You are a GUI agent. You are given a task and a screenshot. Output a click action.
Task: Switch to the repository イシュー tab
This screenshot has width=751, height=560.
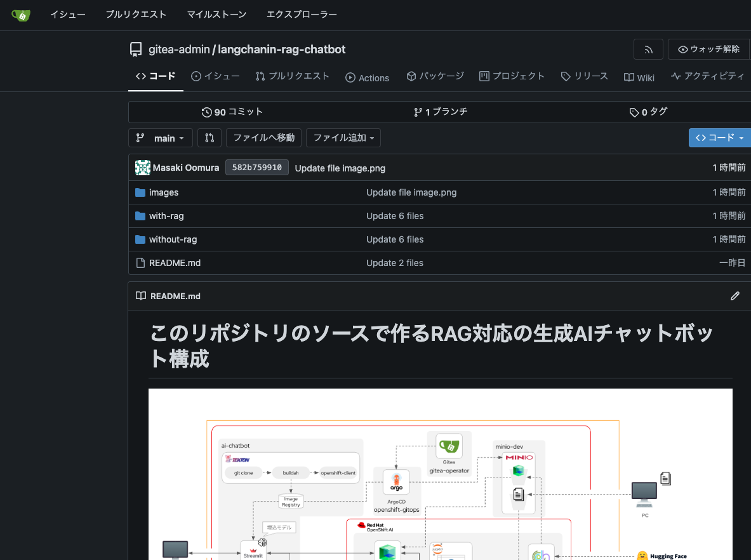click(x=215, y=77)
